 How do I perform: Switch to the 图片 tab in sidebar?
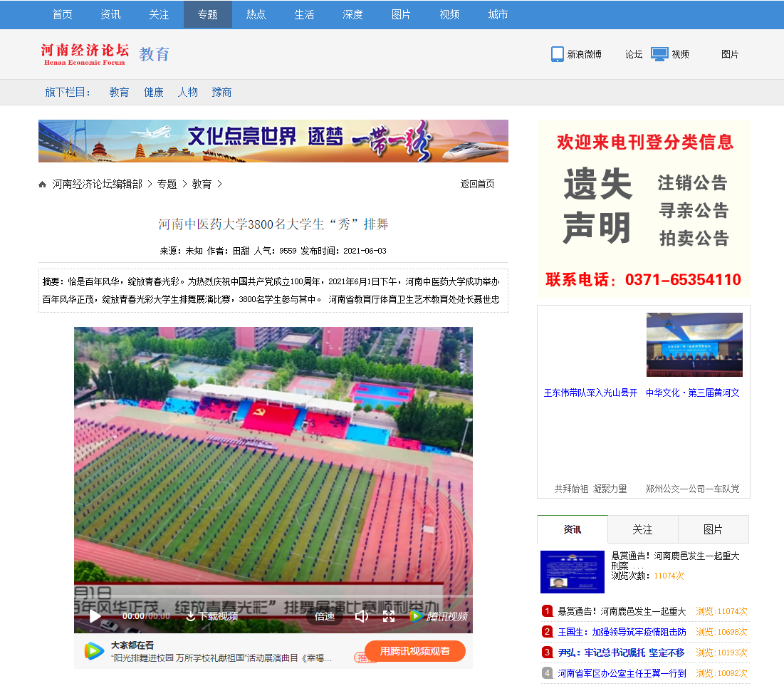(x=713, y=529)
